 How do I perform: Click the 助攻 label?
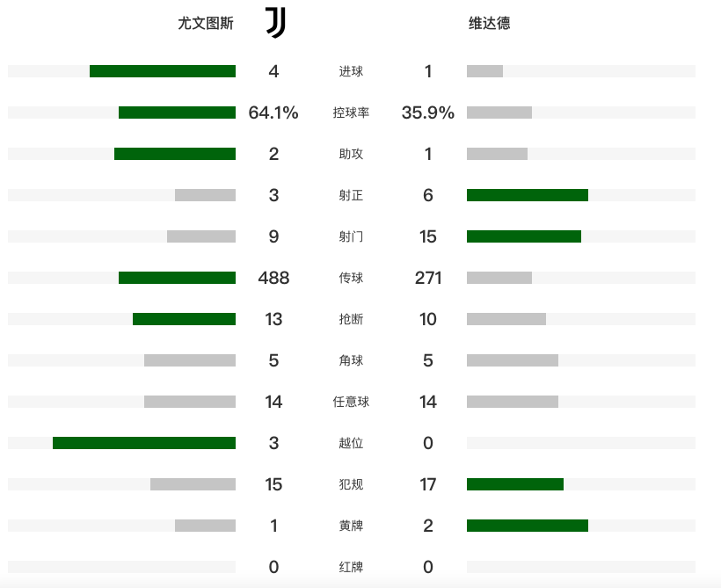click(351, 154)
